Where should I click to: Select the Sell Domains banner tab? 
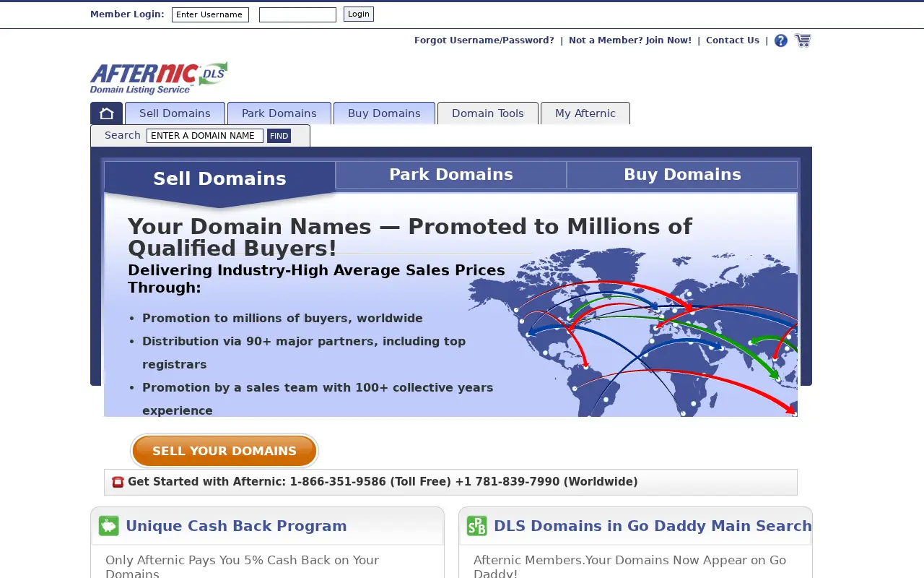coord(219,178)
